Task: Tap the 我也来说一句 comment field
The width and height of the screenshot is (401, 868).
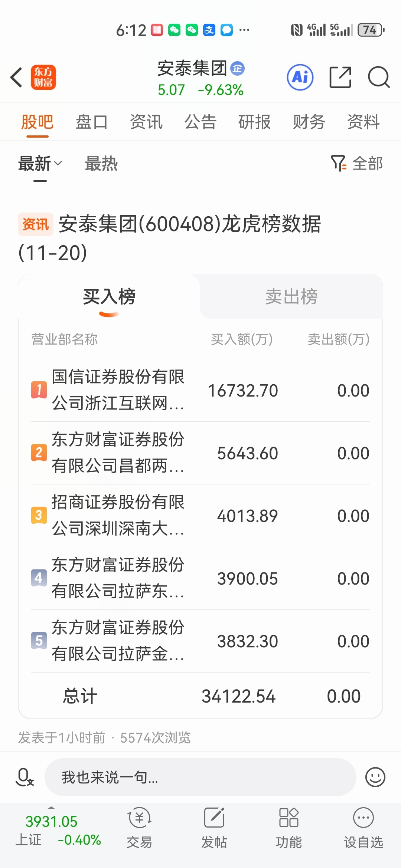Action: tap(200, 777)
